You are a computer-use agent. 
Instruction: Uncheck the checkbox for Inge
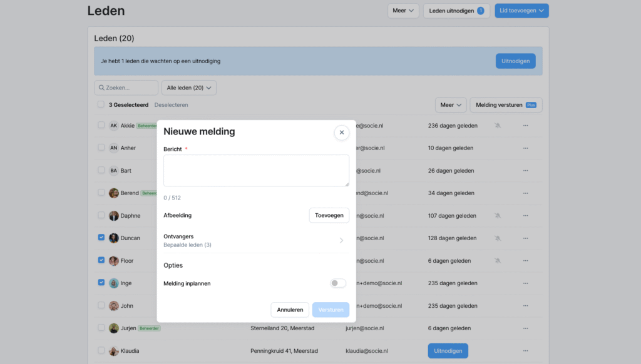(101, 283)
